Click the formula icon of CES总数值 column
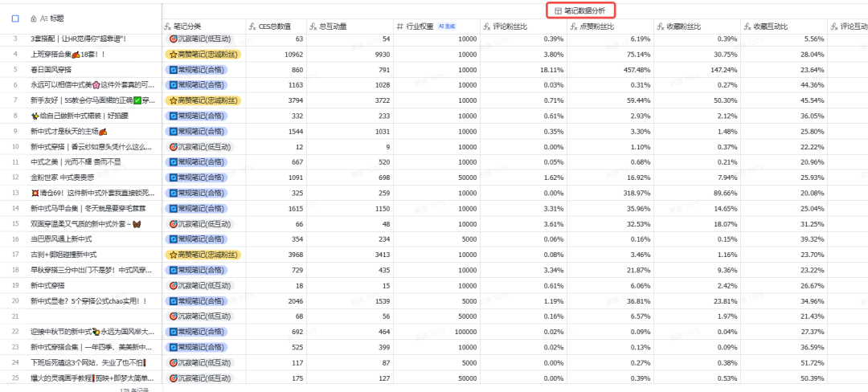 pos(253,26)
